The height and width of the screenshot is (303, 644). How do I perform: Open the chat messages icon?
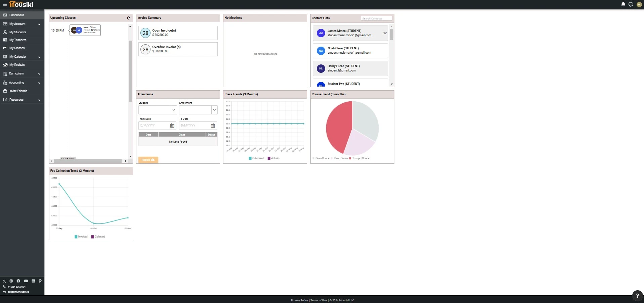(x=631, y=4)
